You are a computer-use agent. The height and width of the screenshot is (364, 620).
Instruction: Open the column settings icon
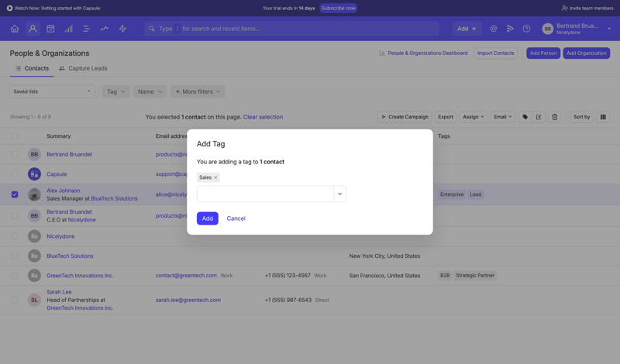603,117
